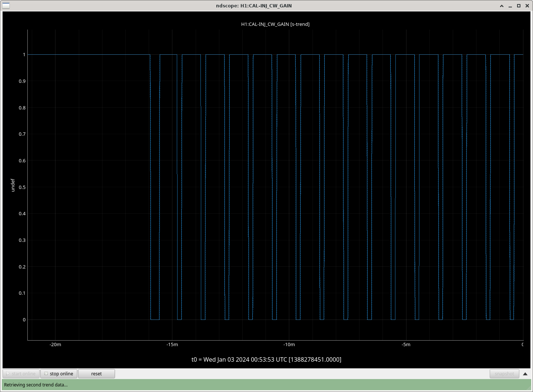Click the t0 timestamp label below the plot

266,359
